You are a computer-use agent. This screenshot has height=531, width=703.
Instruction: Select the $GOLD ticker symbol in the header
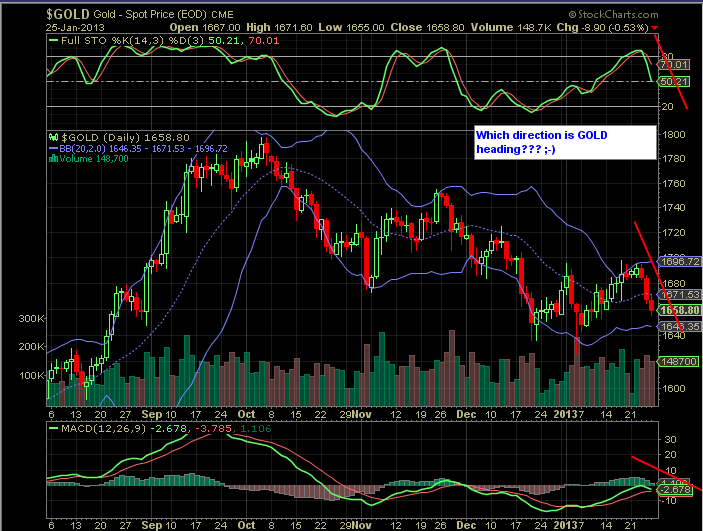click(x=68, y=14)
